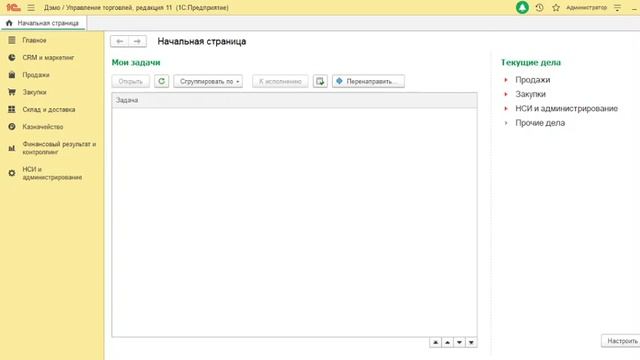Click К исполнению button
The width and height of the screenshot is (640, 360).
click(x=280, y=81)
